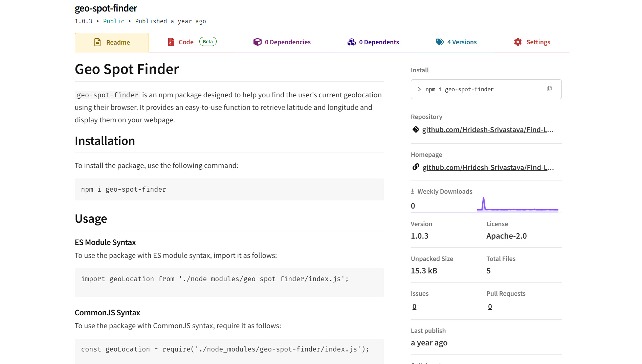The width and height of the screenshot is (642, 364).
Task: Click the Versions tags icon
Action: point(439,42)
